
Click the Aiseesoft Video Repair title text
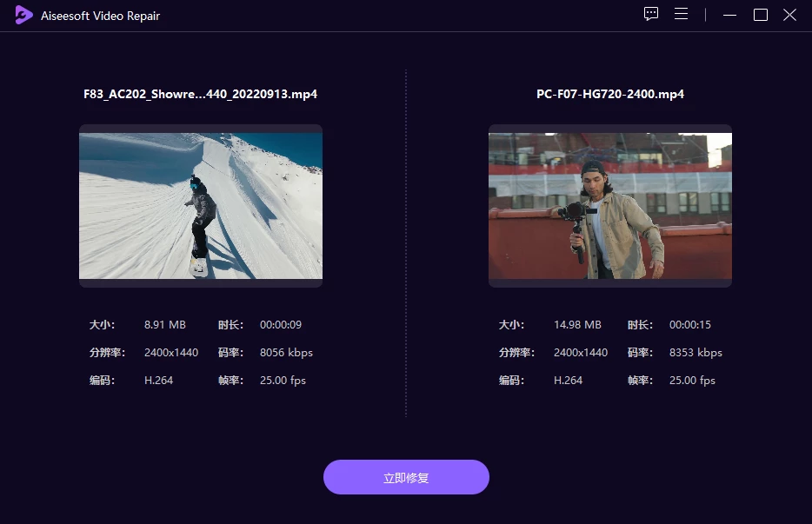(x=100, y=16)
